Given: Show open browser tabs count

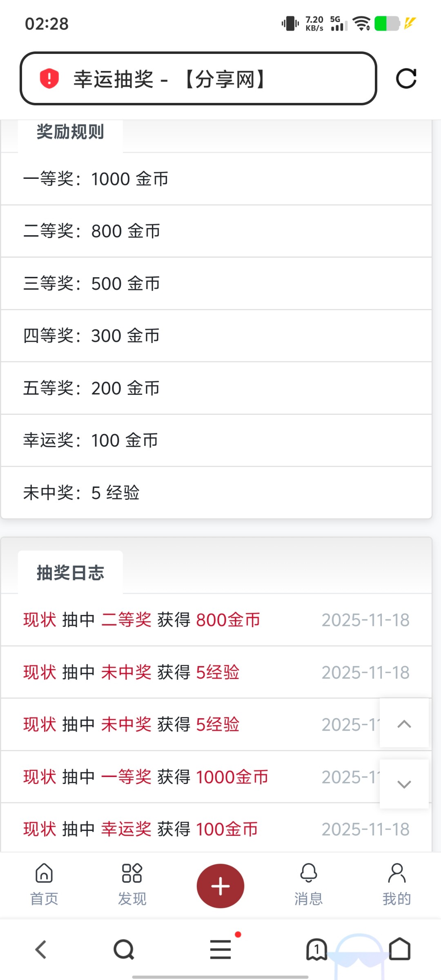Looking at the screenshot, I should (316, 949).
